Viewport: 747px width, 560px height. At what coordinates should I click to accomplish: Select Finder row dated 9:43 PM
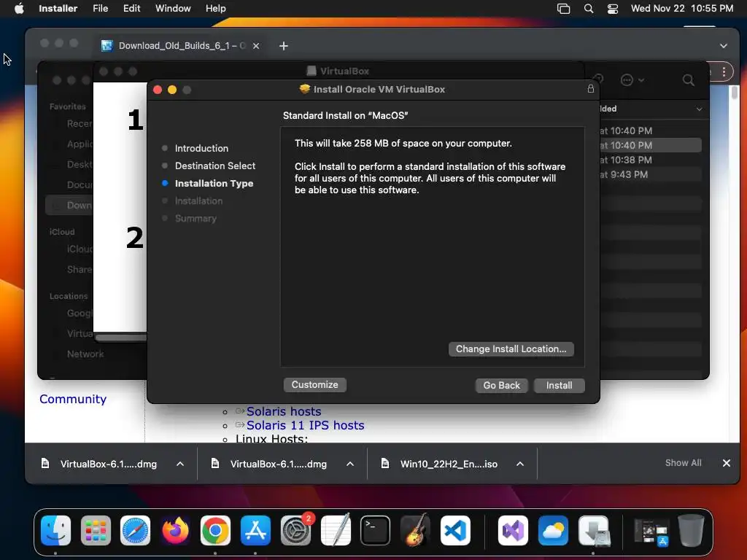pos(650,174)
